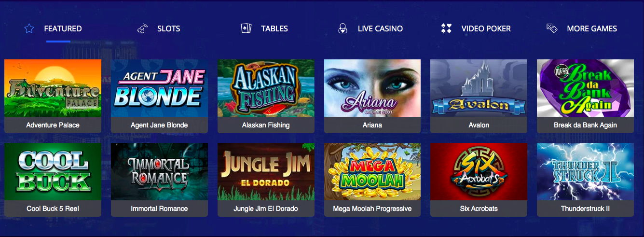The width and height of the screenshot is (644, 237).
Task: Click the dice icon beside More Games
Action: 552,28
